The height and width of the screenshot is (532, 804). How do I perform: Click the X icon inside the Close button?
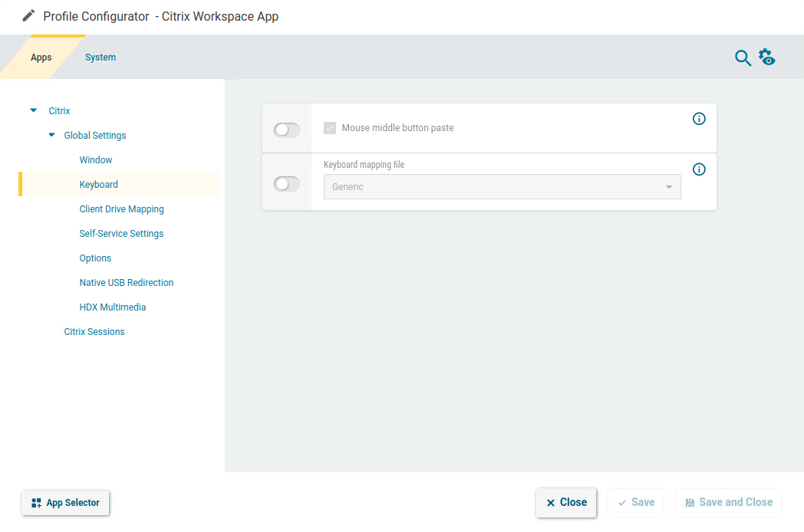[x=550, y=502]
